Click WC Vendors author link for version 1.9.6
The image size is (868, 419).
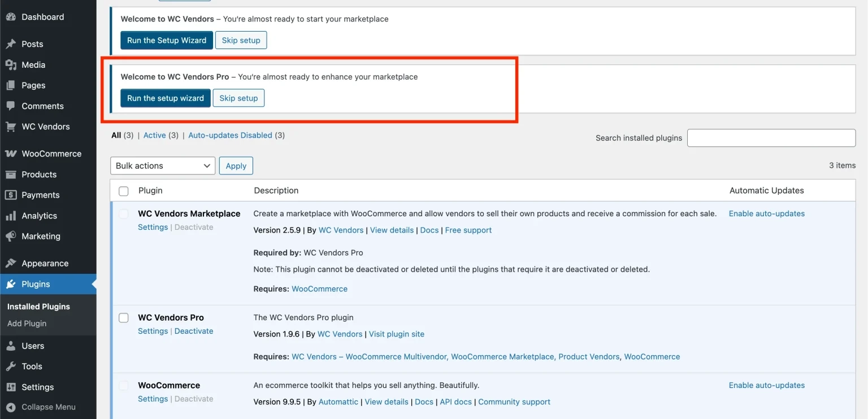pyautogui.click(x=340, y=334)
